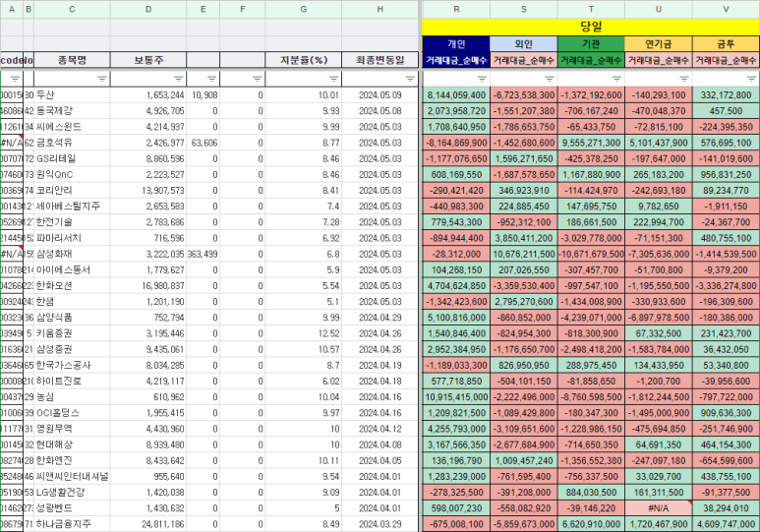Select column F header letter
Image resolution: width=760 pixels, height=532 pixels.
[242, 9]
